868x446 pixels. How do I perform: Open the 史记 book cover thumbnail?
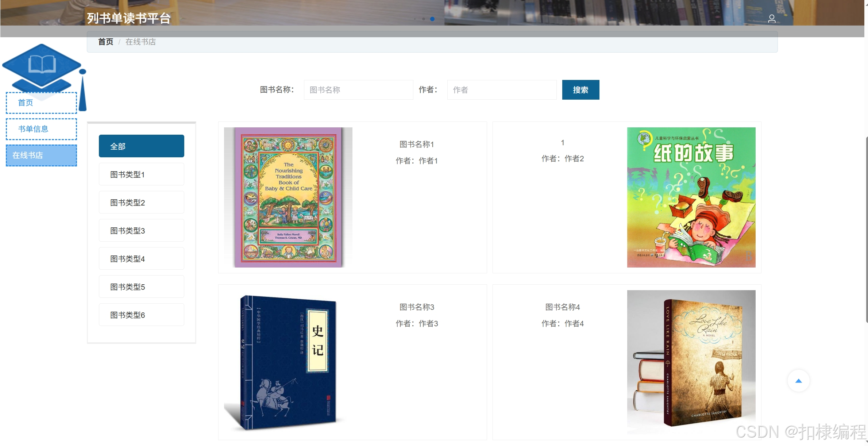click(288, 362)
